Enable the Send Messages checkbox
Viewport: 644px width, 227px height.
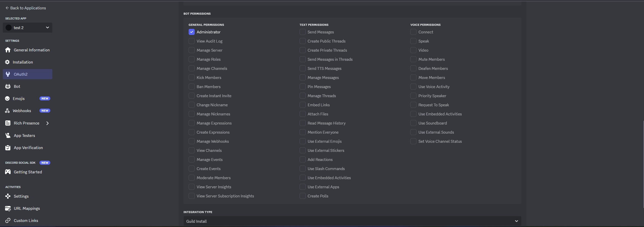(302, 32)
